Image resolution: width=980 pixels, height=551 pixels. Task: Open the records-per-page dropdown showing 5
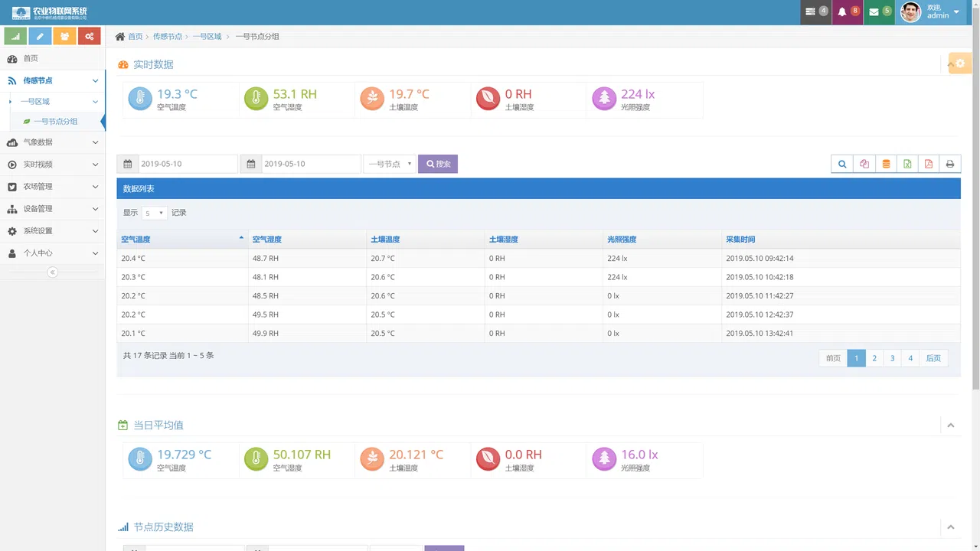point(154,213)
